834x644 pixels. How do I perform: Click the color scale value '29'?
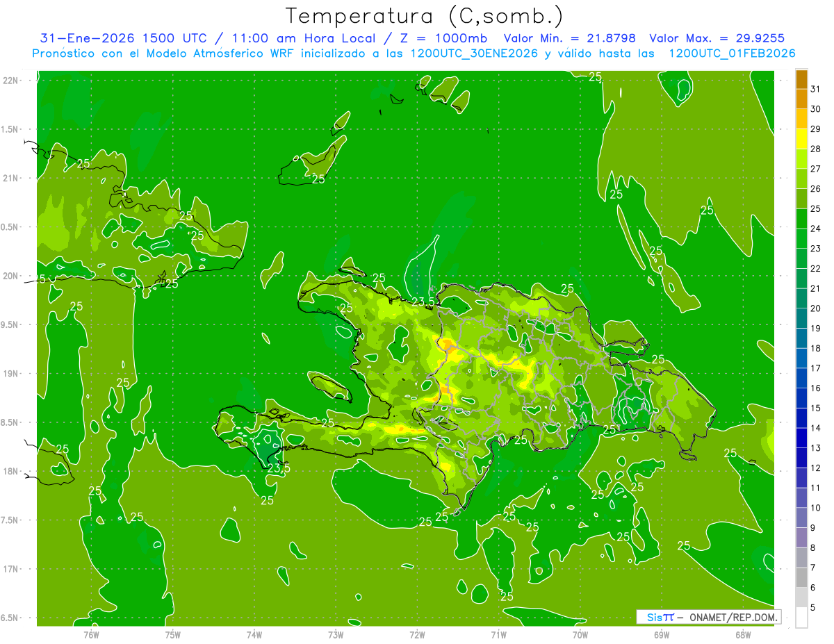click(816, 129)
